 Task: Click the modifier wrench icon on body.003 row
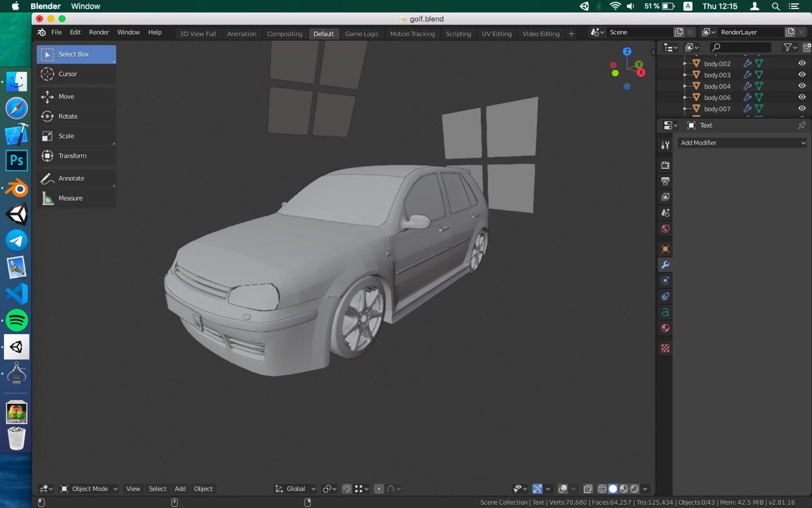pos(747,75)
